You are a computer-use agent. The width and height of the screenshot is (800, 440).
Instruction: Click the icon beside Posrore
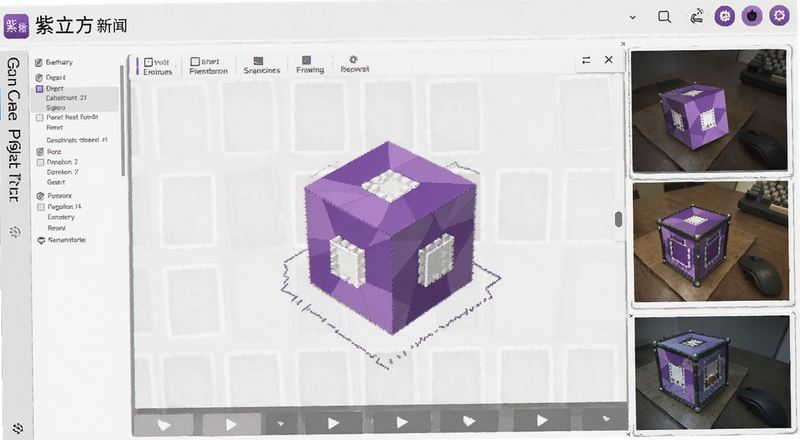(40, 196)
